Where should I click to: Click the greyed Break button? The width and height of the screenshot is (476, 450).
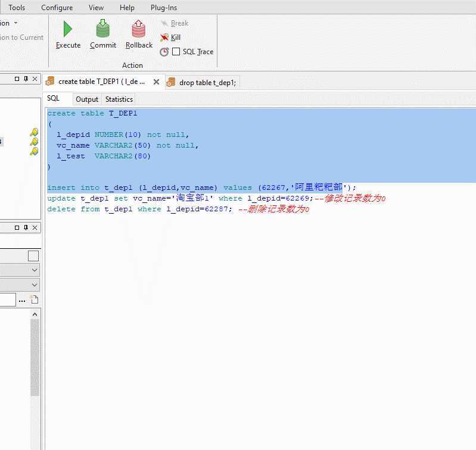[175, 23]
